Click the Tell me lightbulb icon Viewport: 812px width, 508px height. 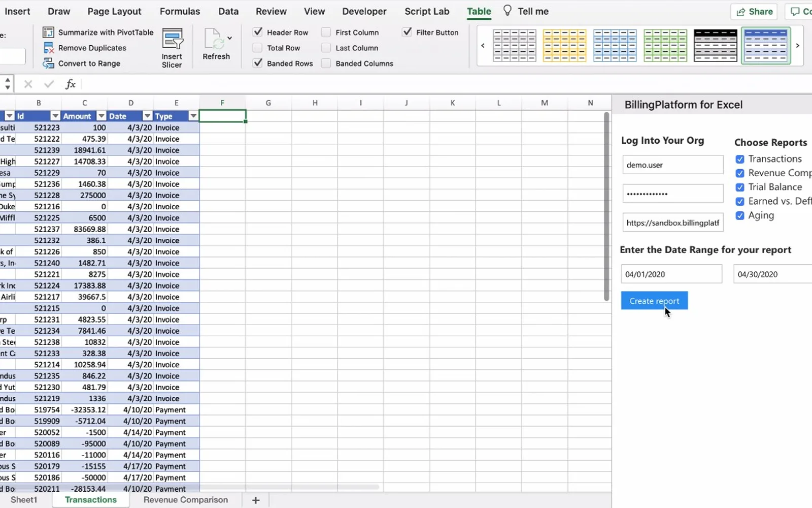pyautogui.click(x=507, y=11)
